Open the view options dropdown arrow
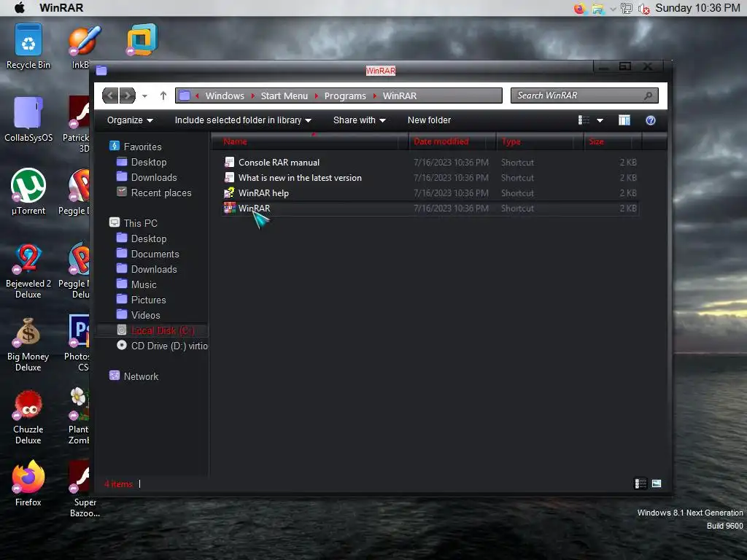Image resolution: width=747 pixels, height=560 pixels. coord(600,120)
